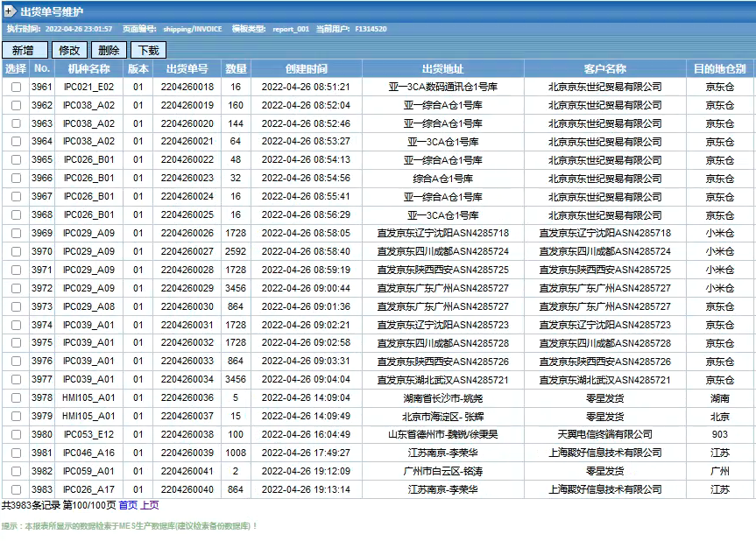Click the 数量 column header
Viewport: 756px width, 555px height.
pos(236,68)
